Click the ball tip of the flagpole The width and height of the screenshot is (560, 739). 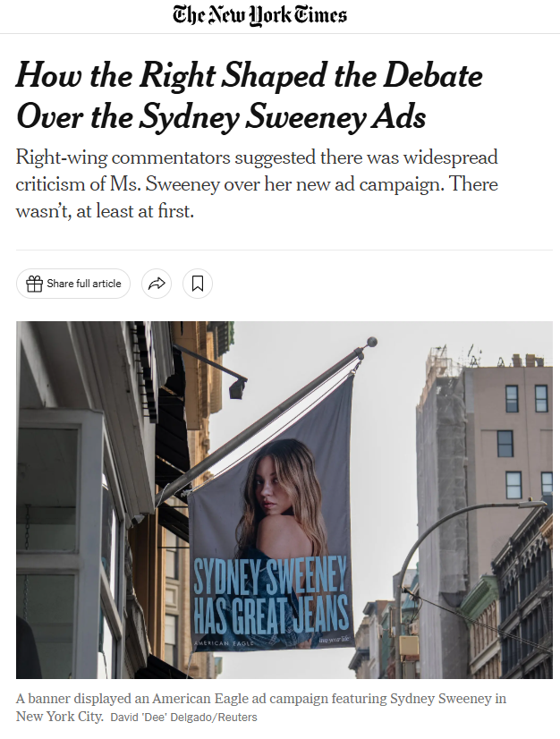[372, 341]
